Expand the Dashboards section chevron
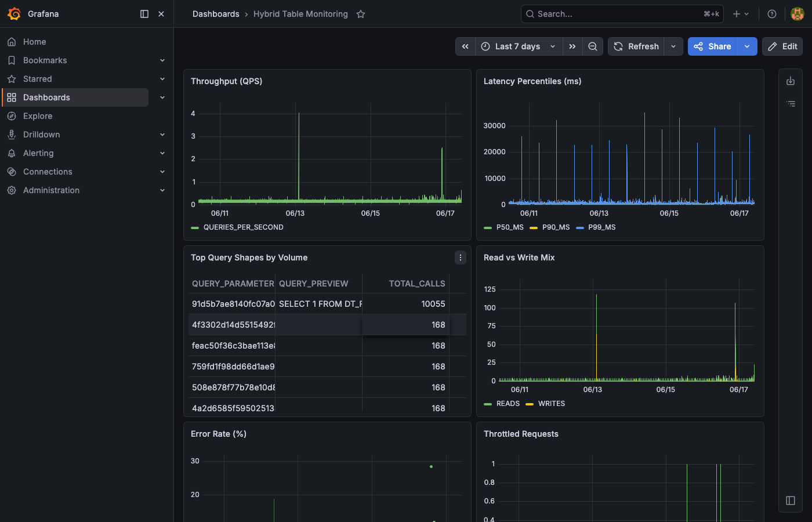The image size is (812, 522). tap(162, 97)
